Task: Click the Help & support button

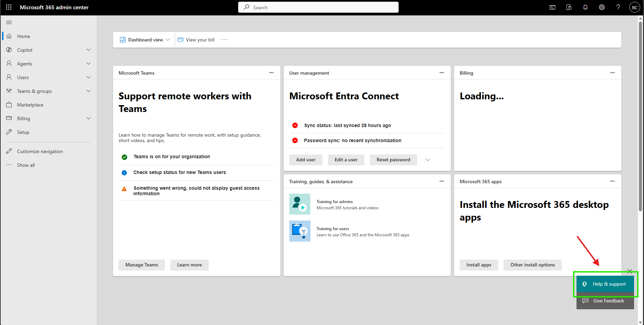Action: (605, 284)
